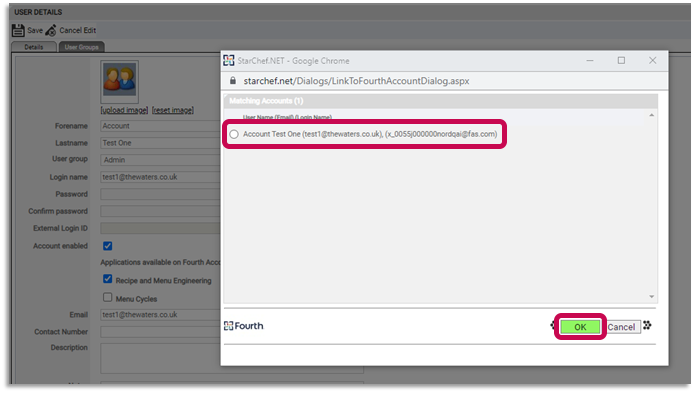The image size is (694, 393).
Task: Click the upload image link
Action: coord(124,110)
